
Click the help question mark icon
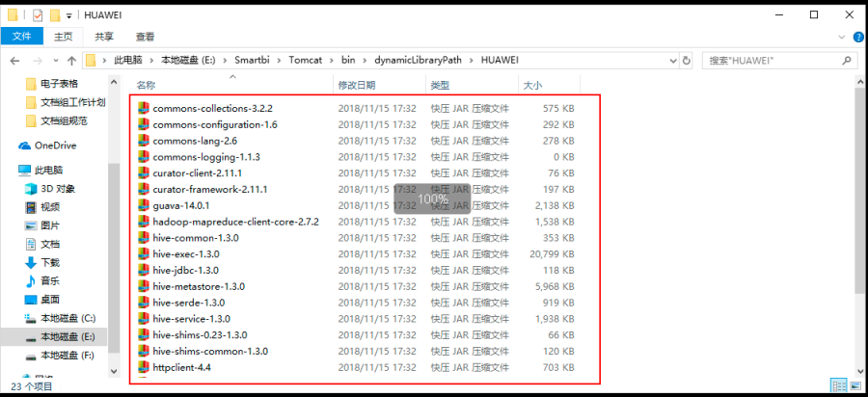point(858,37)
